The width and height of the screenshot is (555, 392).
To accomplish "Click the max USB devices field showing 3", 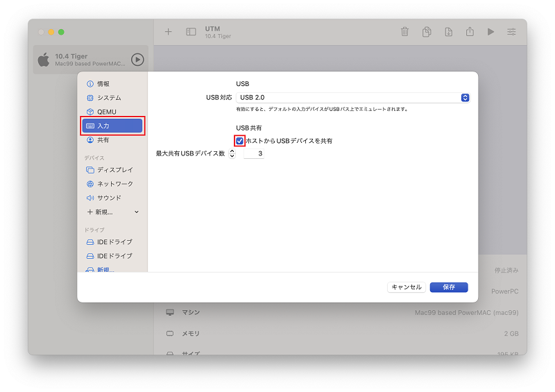I will [254, 153].
